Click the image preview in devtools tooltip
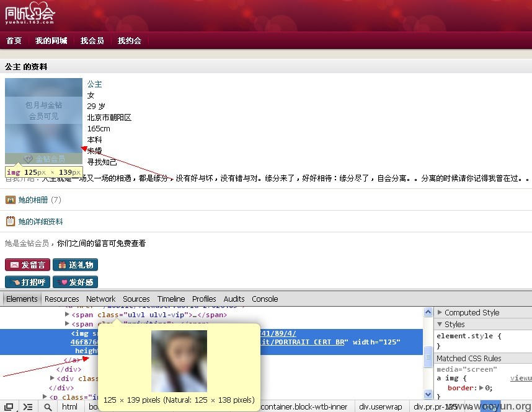Image resolution: width=532 pixels, height=412 pixels. pos(179,361)
